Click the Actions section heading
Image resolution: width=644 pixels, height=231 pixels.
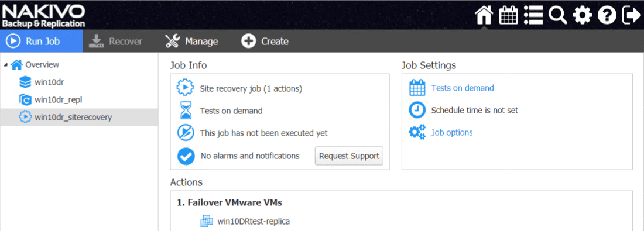(186, 182)
